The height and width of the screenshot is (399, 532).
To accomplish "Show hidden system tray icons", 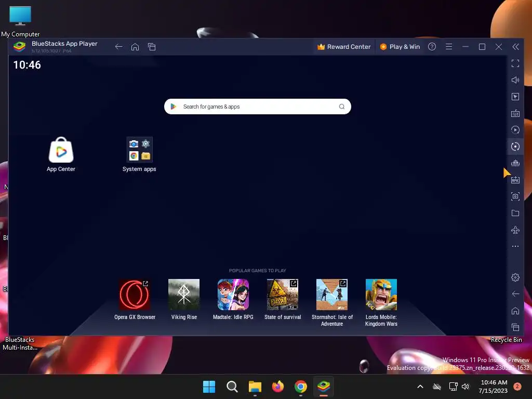I will click(x=420, y=387).
